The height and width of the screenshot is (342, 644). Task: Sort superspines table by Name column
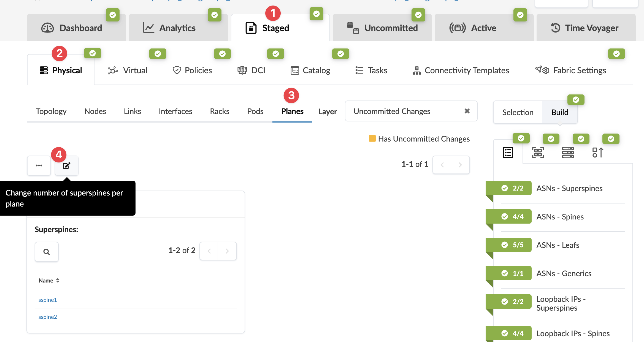[49, 281]
